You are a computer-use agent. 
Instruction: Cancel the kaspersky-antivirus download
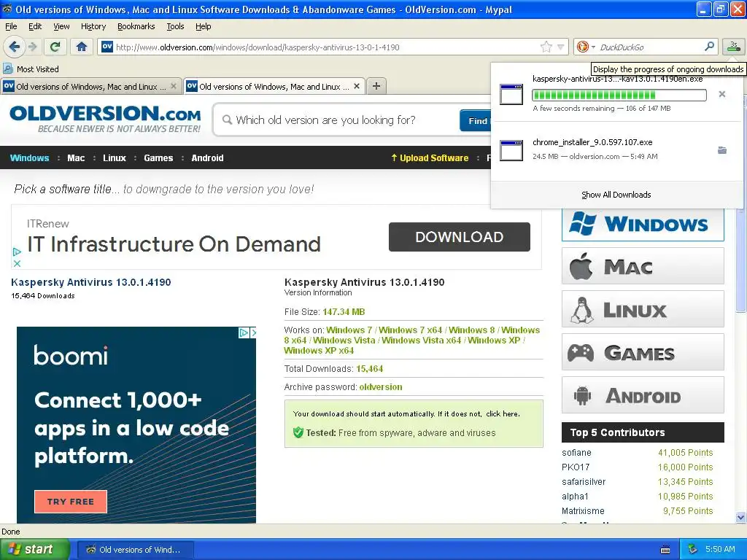point(721,94)
